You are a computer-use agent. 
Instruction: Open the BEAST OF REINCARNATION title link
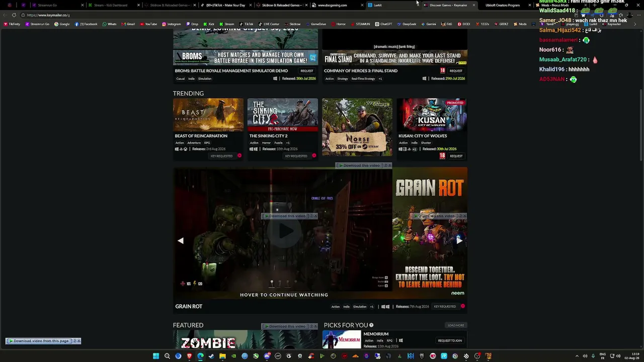(201, 136)
